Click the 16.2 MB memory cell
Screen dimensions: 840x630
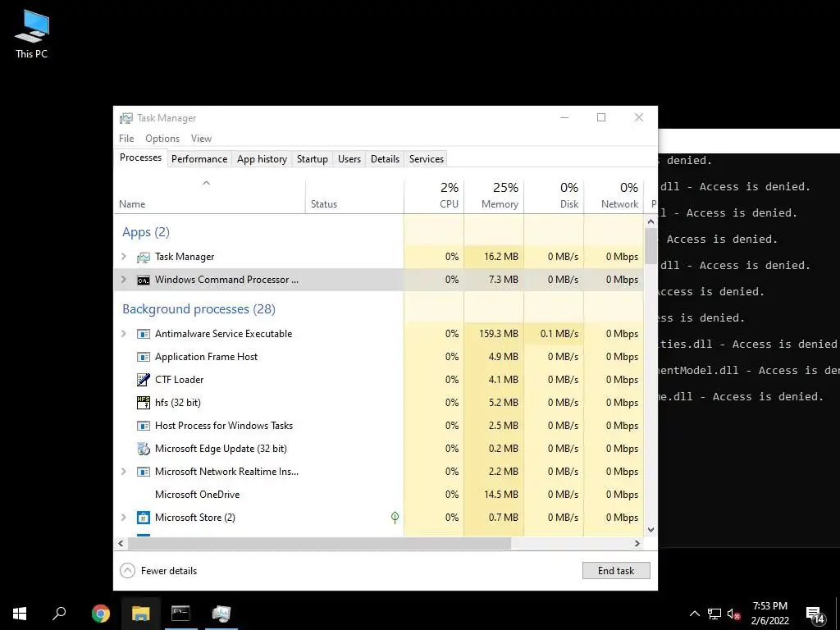click(x=494, y=257)
